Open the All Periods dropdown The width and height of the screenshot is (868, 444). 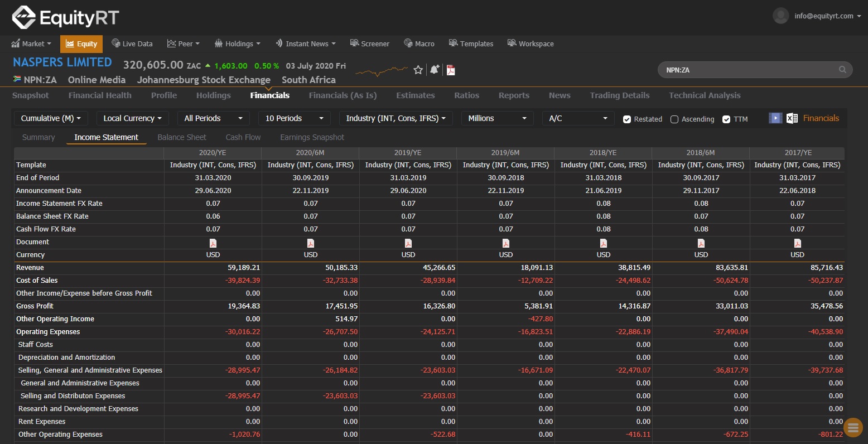(213, 118)
